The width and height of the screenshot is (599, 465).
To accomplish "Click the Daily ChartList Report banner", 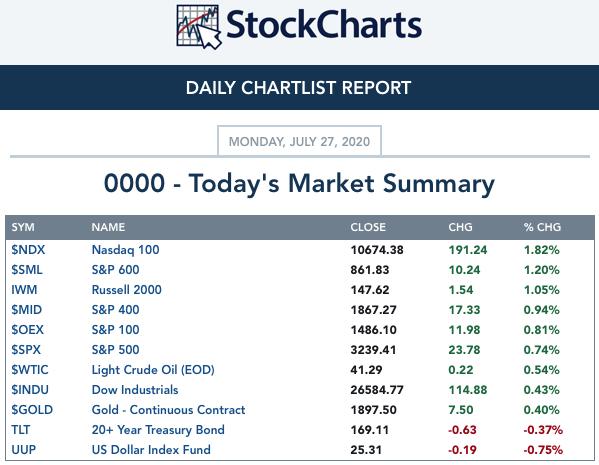I will 300,87.
